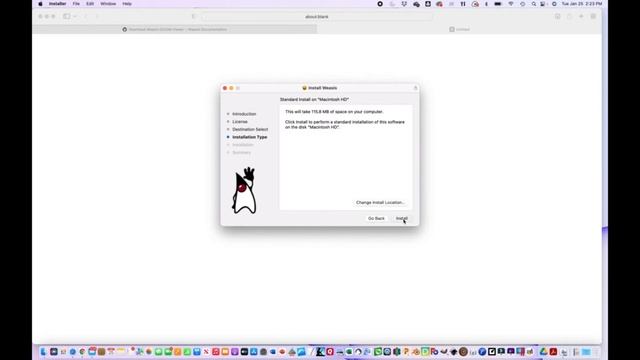This screenshot has width=640, height=360.
Task: Click the greyed Installation step
Action: coord(243,145)
